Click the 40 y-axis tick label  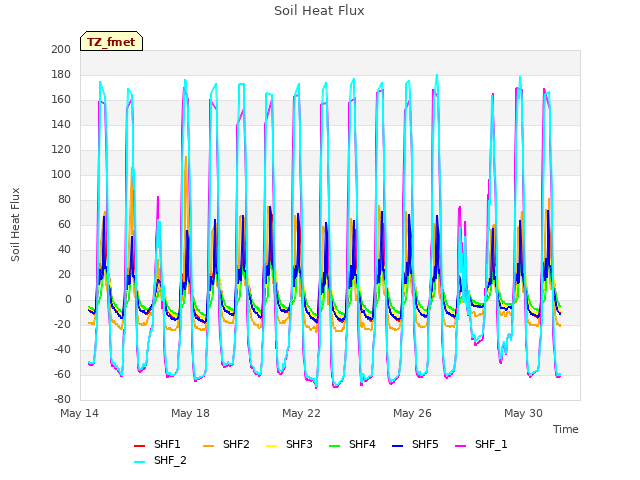(64, 249)
